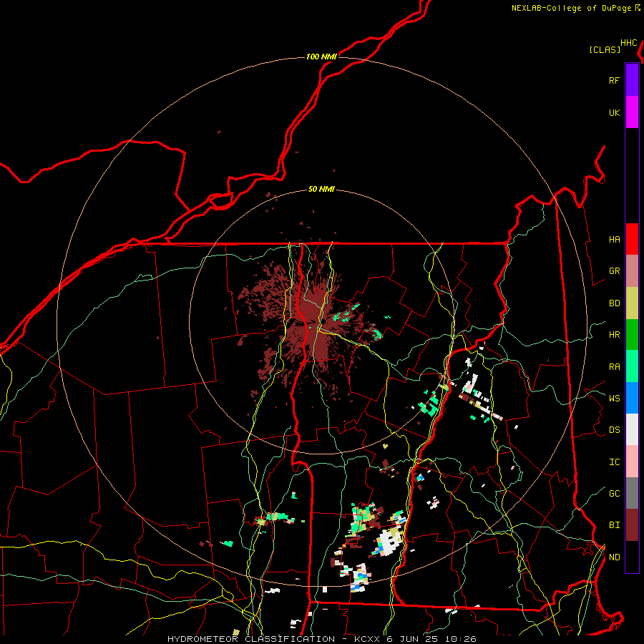Click the BD yellow-olive legend swatch

click(x=632, y=303)
